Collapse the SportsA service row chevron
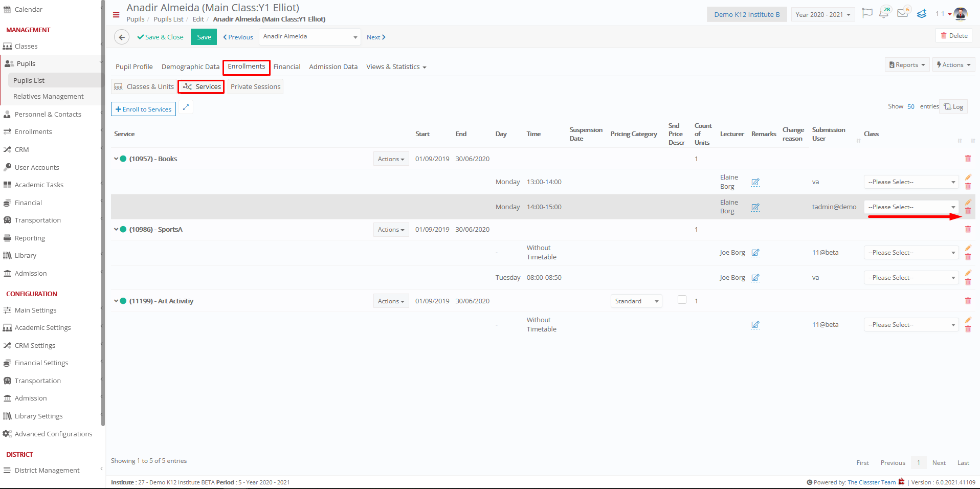The height and width of the screenshot is (489, 980). pyautogui.click(x=116, y=230)
